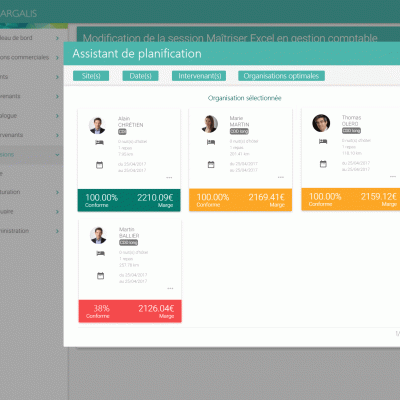Click the bed icon on Thomas Olerd's card
The height and width of the screenshot is (400, 400).
point(323,142)
